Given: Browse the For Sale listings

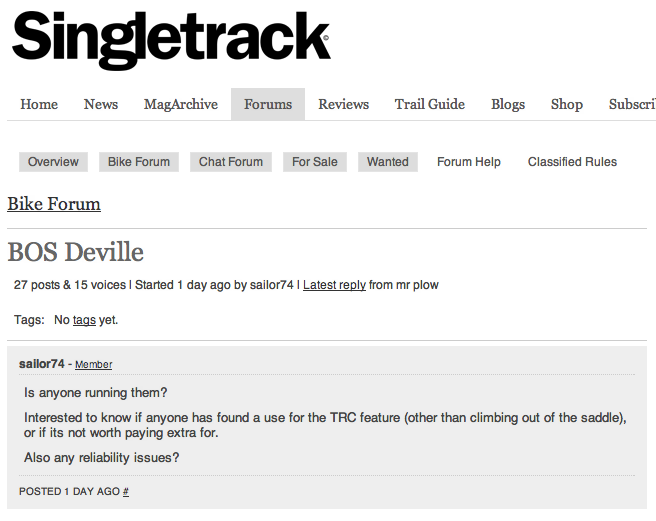Looking at the screenshot, I should pos(315,162).
